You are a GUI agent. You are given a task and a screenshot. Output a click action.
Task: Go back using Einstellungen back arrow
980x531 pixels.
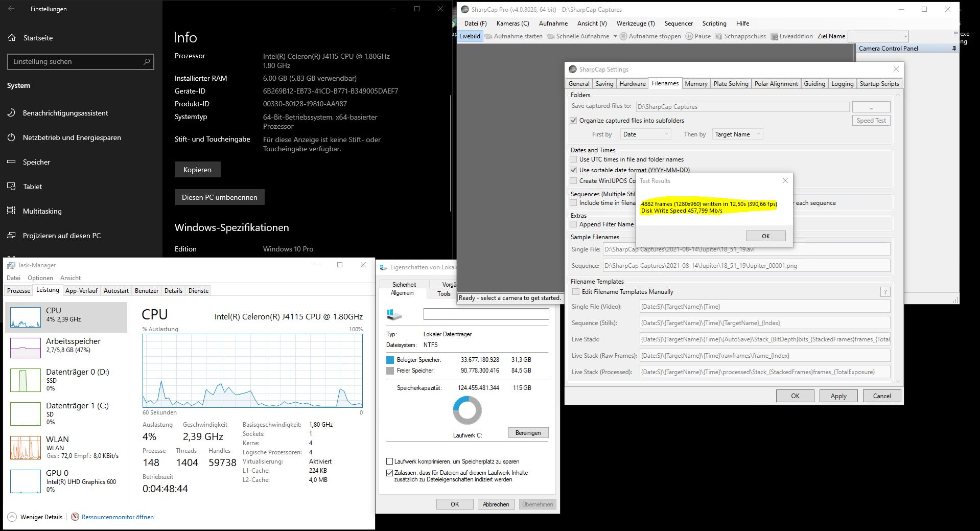pyautogui.click(x=12, y=9)
